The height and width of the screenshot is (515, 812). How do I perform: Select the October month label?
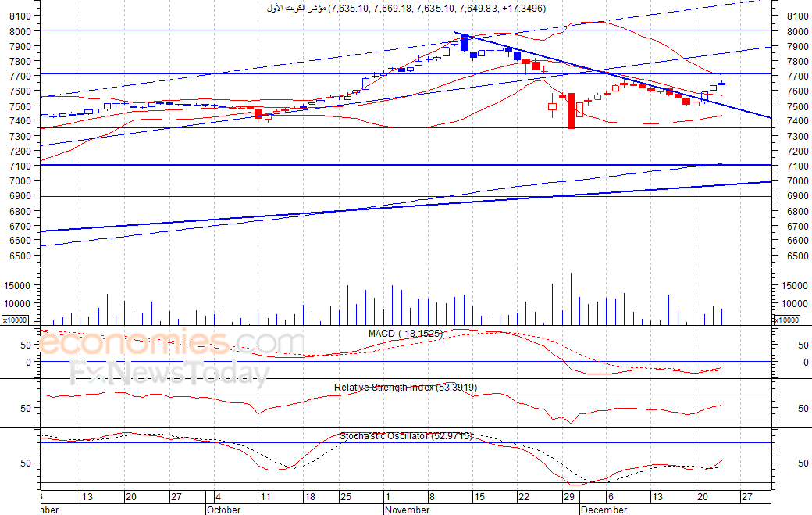(x=224, y=510)
